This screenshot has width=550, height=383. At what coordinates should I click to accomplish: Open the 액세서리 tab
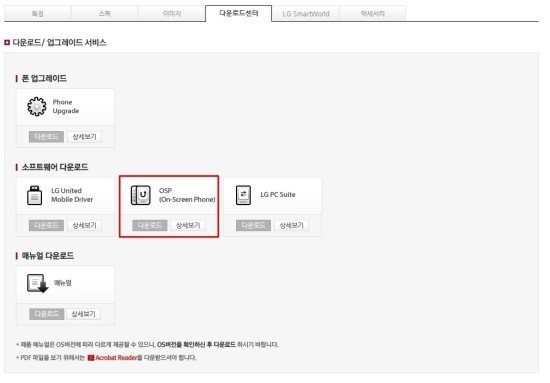pos(373,14)
